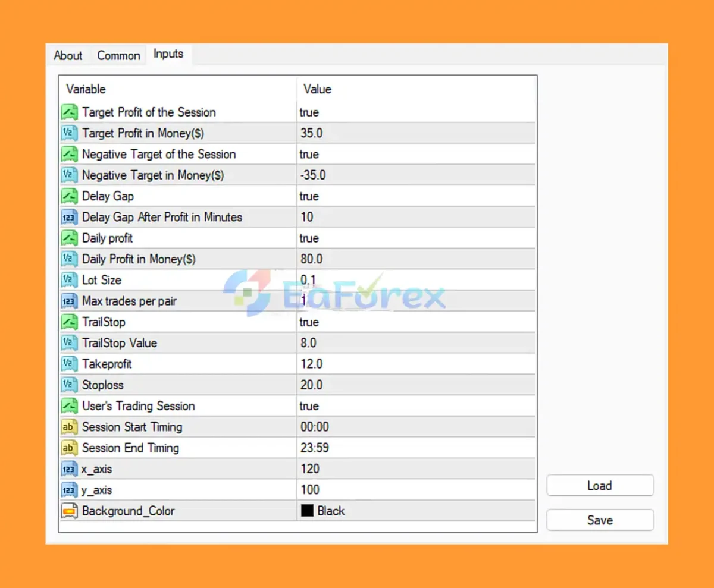
Task: Click the Delay Gap minutes value 10
Action: [x=307, y=218]
